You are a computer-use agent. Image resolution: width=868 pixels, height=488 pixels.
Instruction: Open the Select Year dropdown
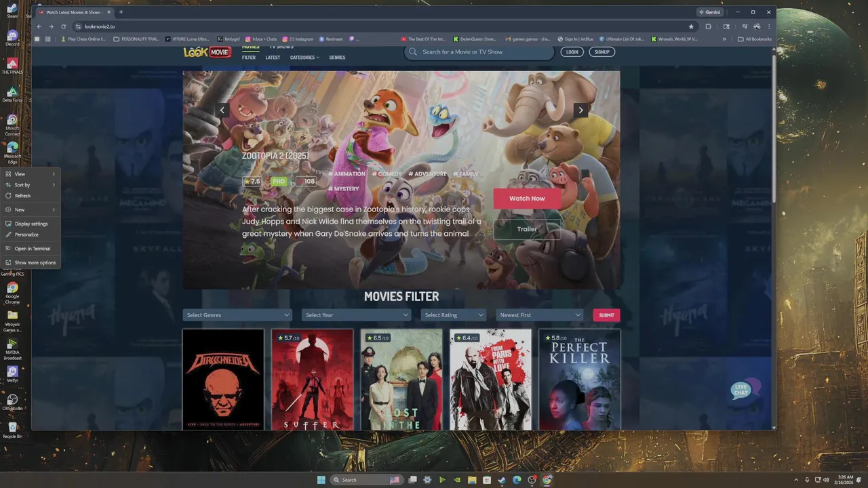[357, 314]
